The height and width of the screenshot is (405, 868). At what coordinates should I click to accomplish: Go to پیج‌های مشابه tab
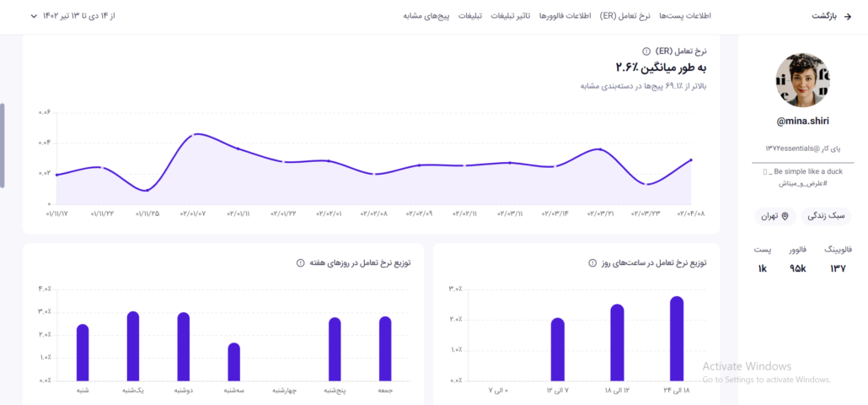428,15
